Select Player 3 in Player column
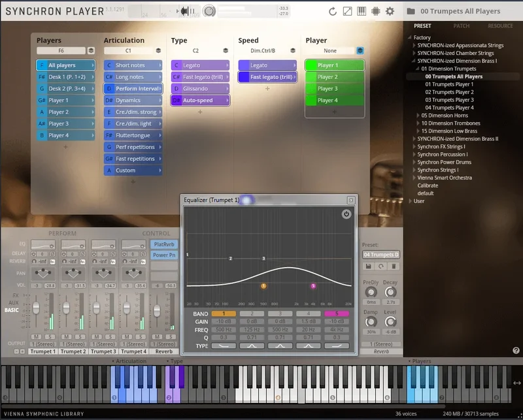523x420 pixels. tap(335, 89)
